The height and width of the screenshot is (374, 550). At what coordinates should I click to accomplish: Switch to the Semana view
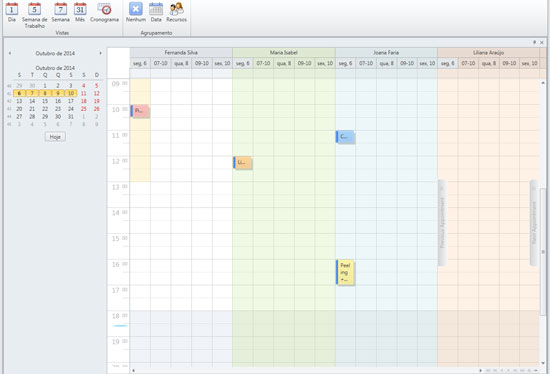click(x=60, y=12)
